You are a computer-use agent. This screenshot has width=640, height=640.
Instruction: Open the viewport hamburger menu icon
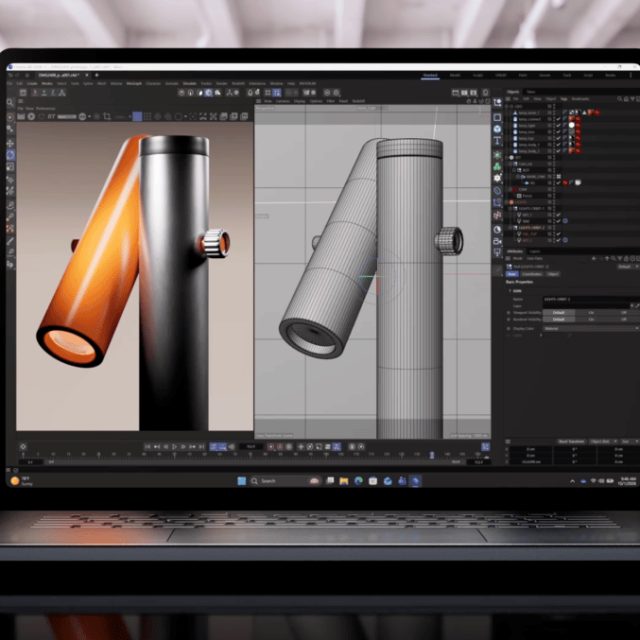coord(258,101)
